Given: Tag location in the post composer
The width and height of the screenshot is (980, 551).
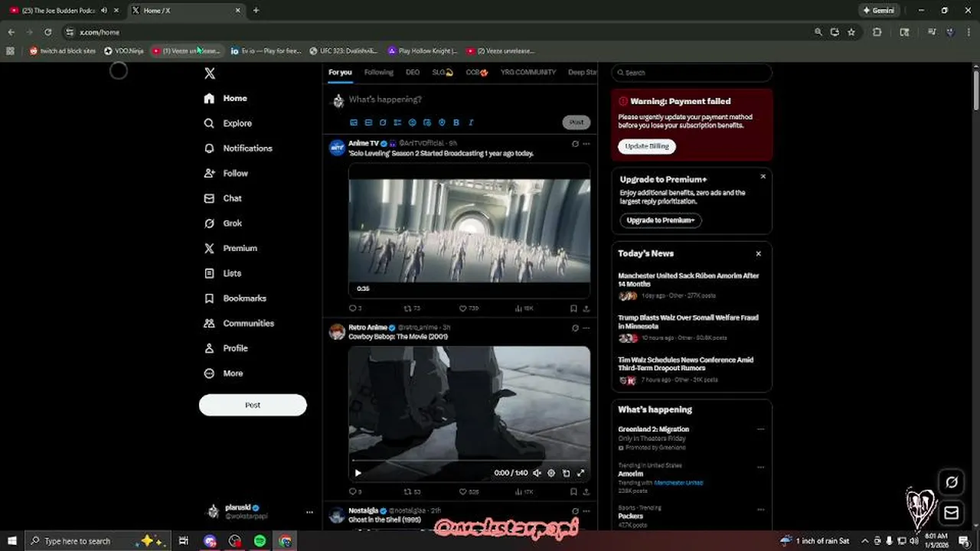Looking at the screenshot, I should tap(442, 122).
